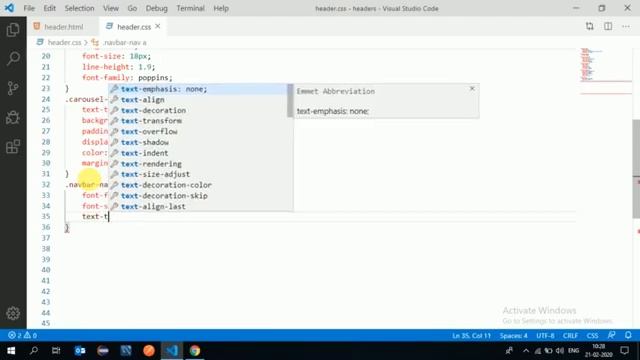Click the VS Code logo in title bar
Screen dimensions: 640x360
[9, 8]
